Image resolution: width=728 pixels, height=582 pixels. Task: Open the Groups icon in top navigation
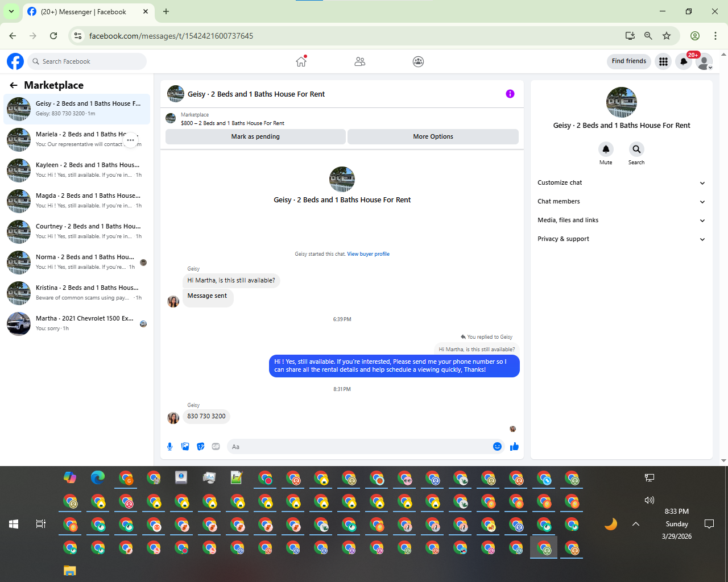pyautogui.click(x=418, y=61)
